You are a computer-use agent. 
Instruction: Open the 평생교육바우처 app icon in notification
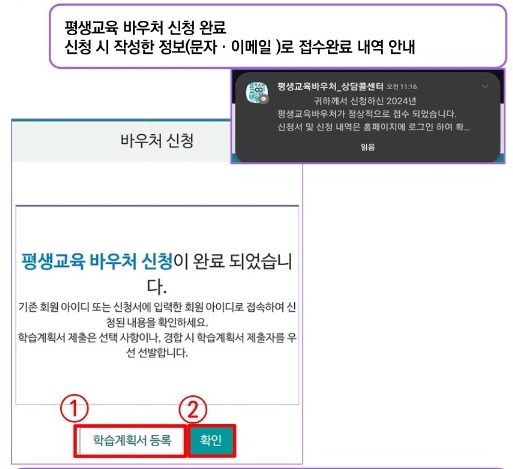(257, 93)
